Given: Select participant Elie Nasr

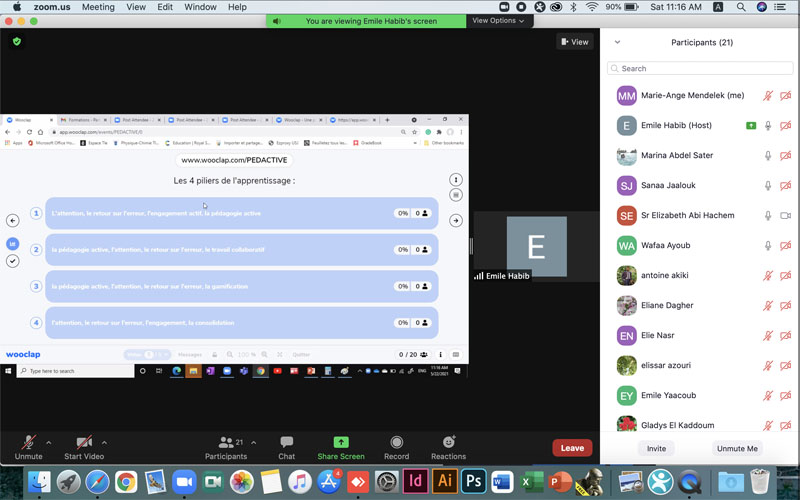Looking at the screenshot, I should point(699,336).
